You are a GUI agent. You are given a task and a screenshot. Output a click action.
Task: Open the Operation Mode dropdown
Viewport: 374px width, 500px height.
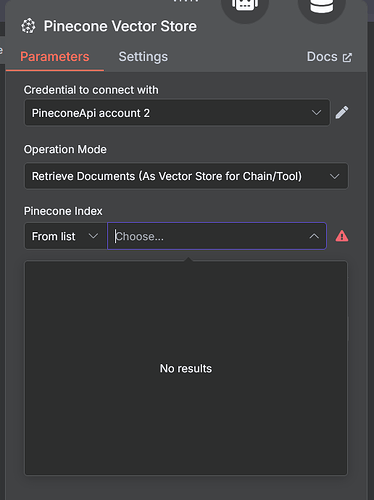coord(186,176)
